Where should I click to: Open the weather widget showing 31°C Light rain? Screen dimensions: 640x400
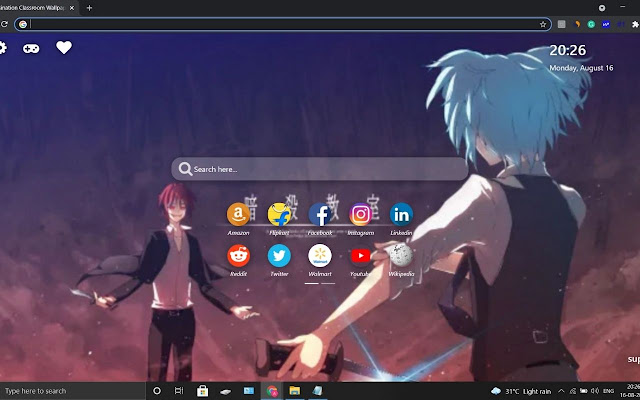(521, 391)
